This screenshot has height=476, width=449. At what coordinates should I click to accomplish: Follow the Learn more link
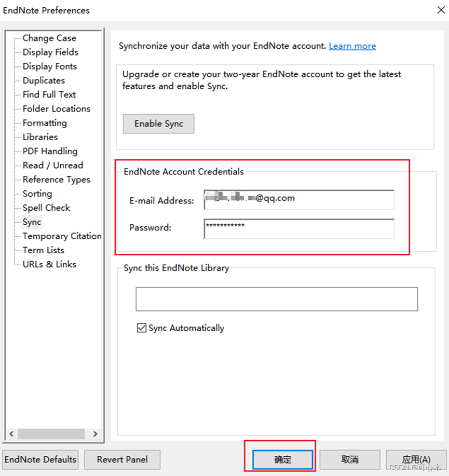[352, 46]
